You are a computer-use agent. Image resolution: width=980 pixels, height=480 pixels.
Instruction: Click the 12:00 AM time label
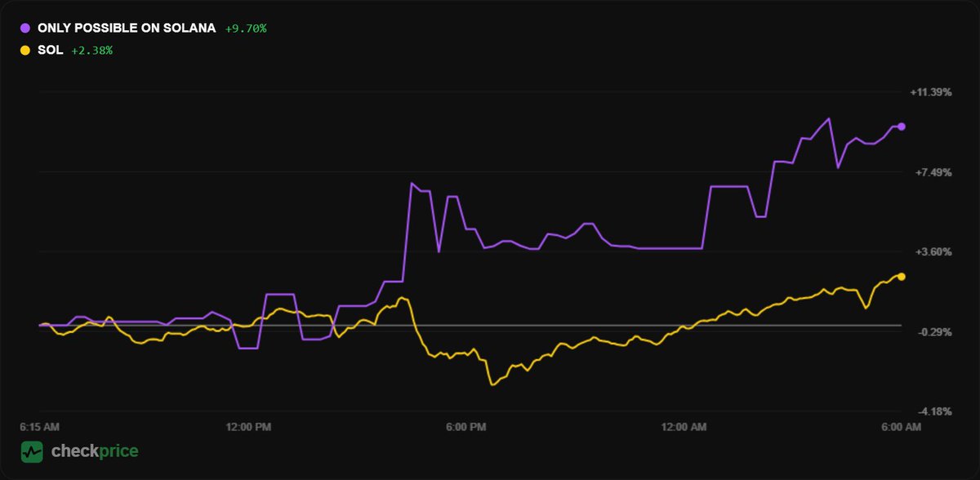684,427
